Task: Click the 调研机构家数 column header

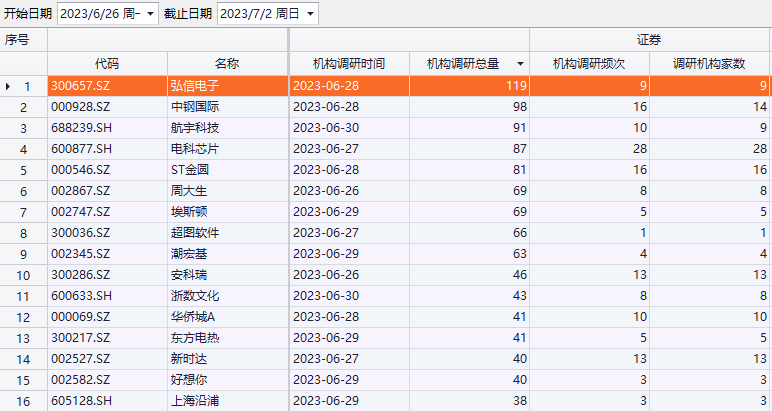Action: click(x=709, y=64)
